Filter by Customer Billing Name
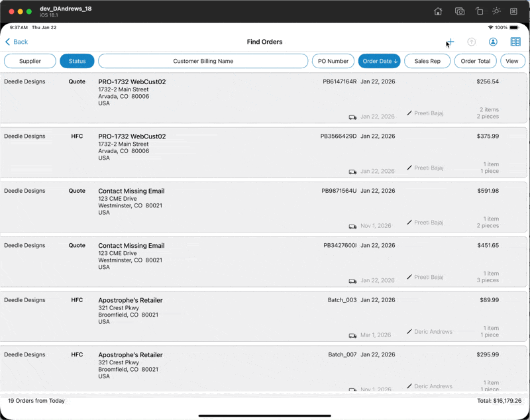 [x=203, y=61]
